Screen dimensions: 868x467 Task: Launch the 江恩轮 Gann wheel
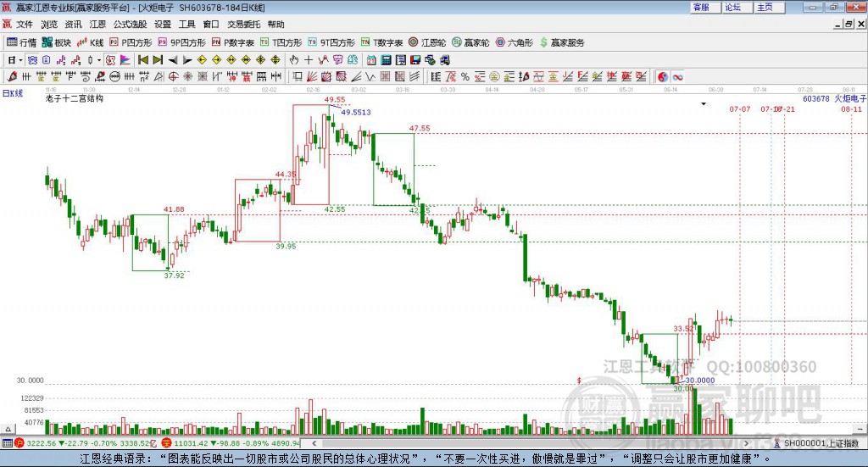(x=427, y=42)
